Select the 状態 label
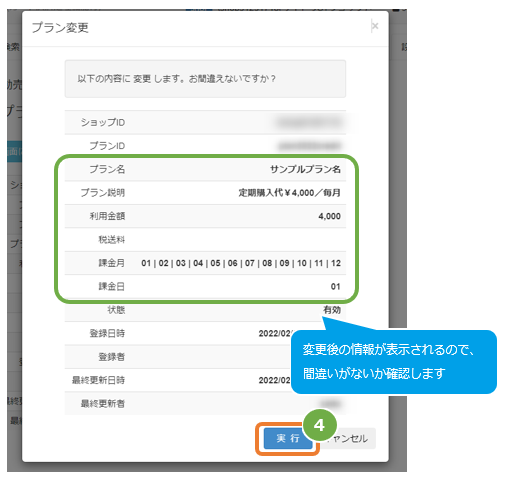Viewport: 511px width, 484px height. click(x=116, y=310)
